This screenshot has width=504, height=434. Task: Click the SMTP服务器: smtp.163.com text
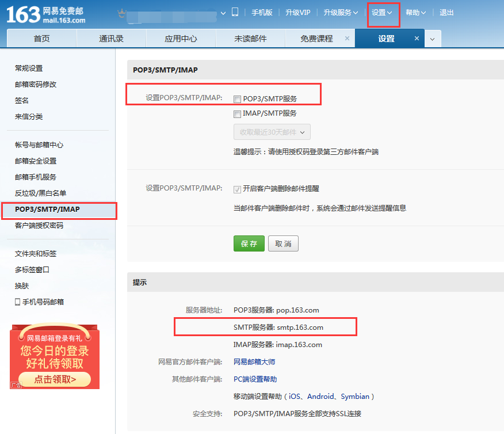point(278,328)
